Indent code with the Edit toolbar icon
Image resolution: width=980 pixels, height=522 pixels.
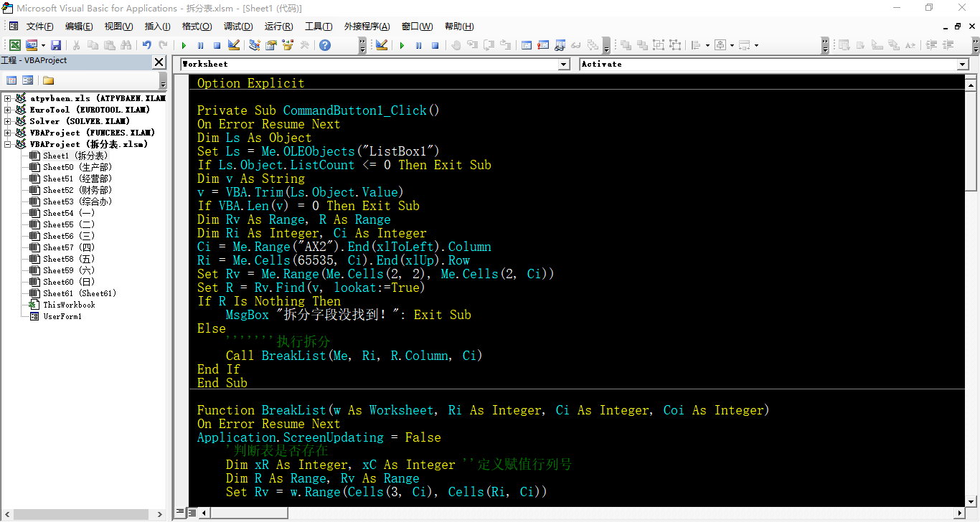(931, 45)
